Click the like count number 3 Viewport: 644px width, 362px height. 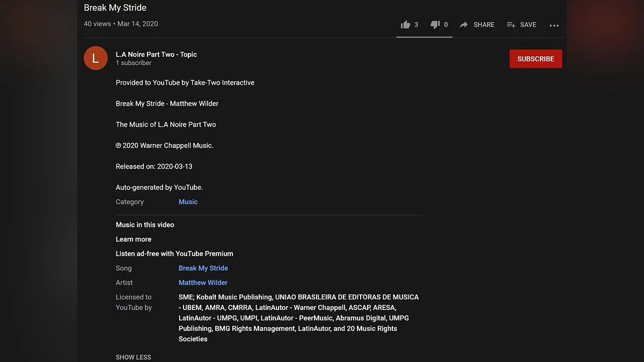[x=416, y=25]
